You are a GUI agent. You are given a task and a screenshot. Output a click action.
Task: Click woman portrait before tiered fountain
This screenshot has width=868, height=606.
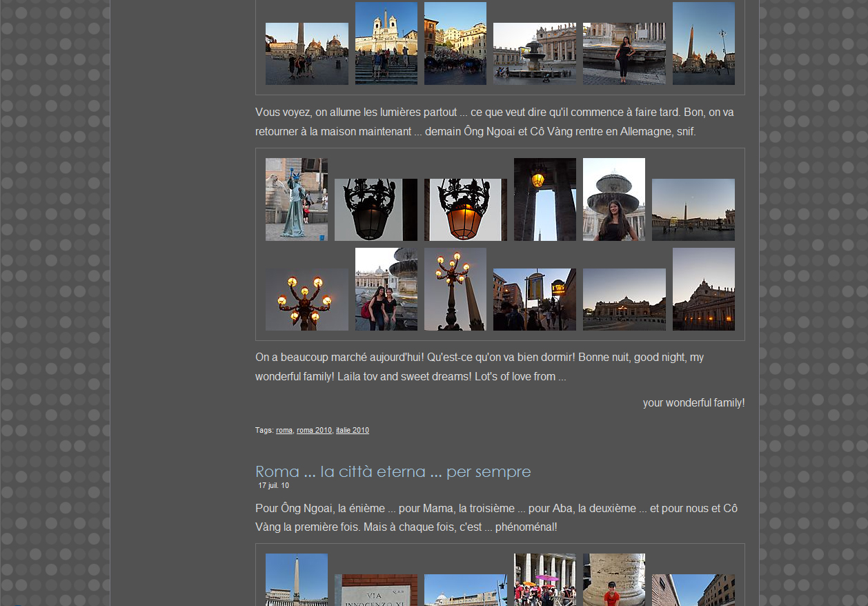tap(613, 199)
